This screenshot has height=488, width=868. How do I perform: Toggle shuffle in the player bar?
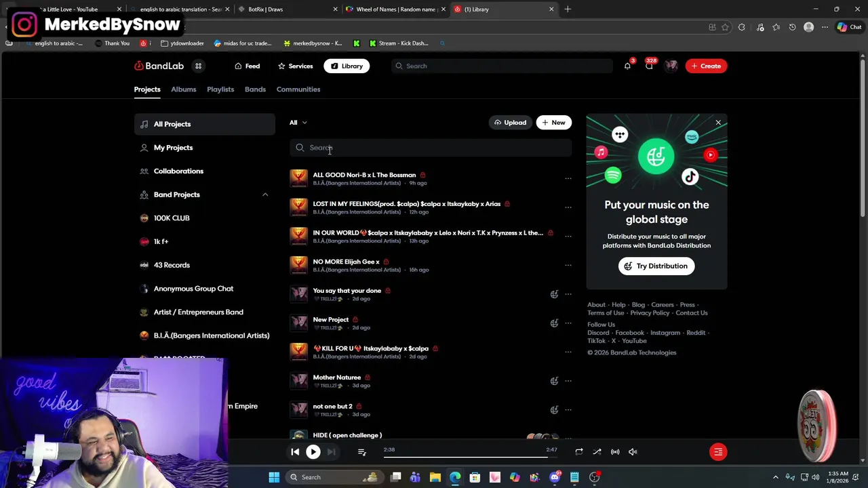[597, 452]
